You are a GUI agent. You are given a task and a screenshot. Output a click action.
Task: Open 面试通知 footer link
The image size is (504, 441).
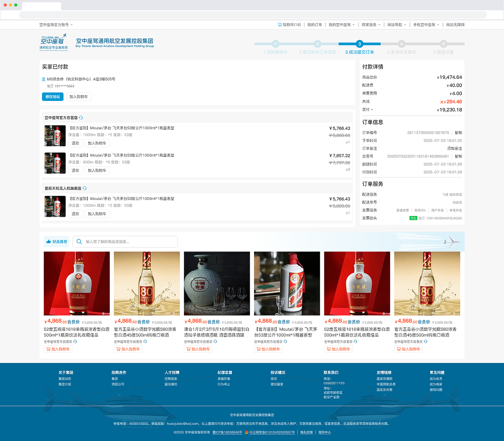tap(171, 384)
